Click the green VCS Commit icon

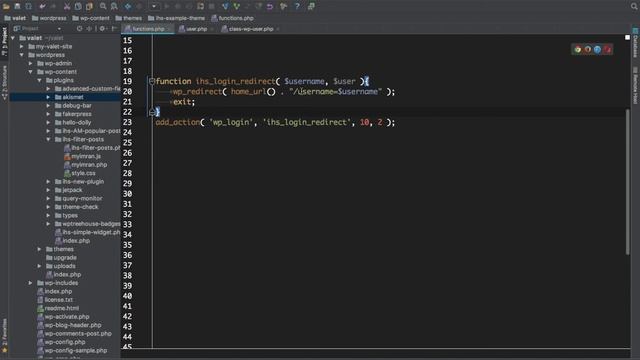(x=236, y=6)
